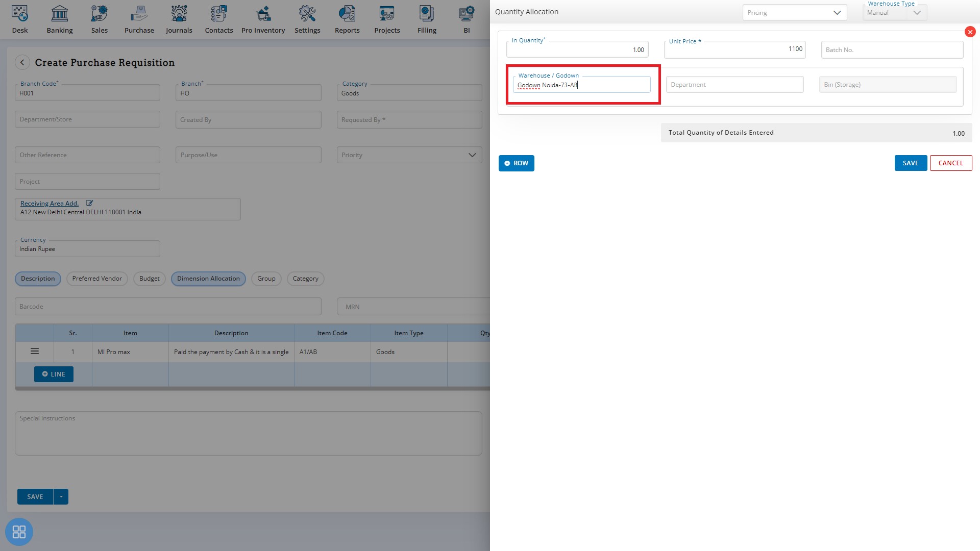Click the Created By field

(x=249, y=120)
